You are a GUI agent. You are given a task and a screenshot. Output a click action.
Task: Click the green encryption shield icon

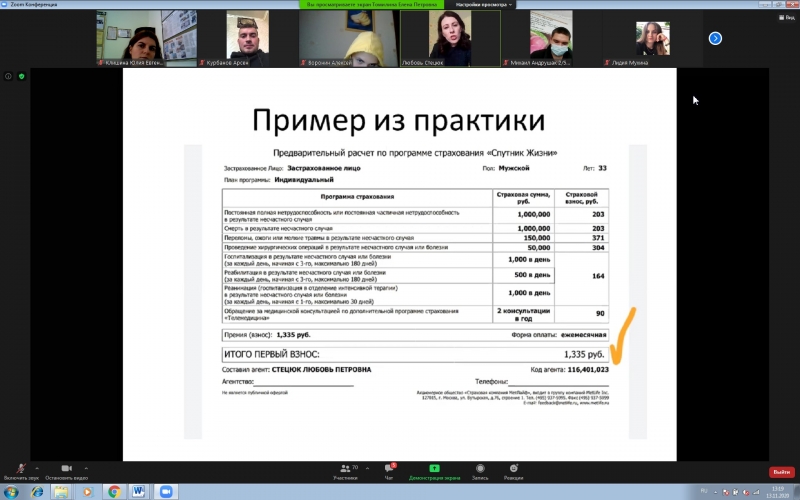pos(21,76)
